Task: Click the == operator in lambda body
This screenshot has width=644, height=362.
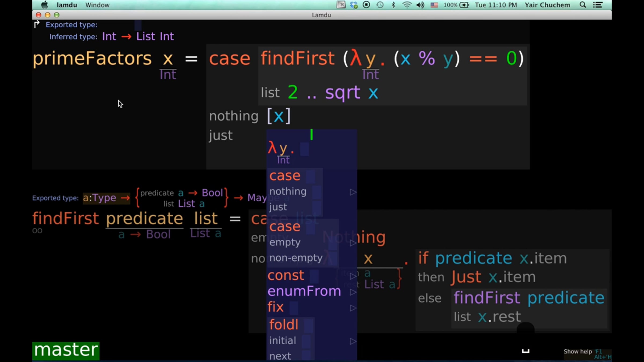Action: [x=483, y=59]
